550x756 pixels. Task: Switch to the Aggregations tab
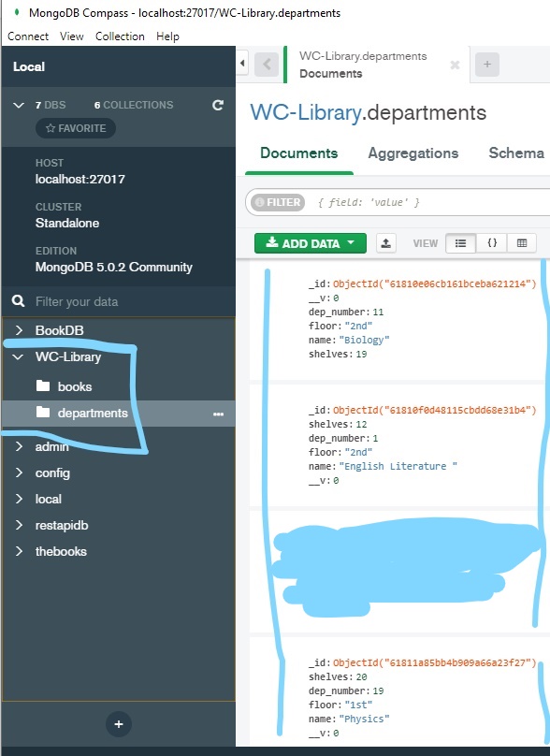413,153
